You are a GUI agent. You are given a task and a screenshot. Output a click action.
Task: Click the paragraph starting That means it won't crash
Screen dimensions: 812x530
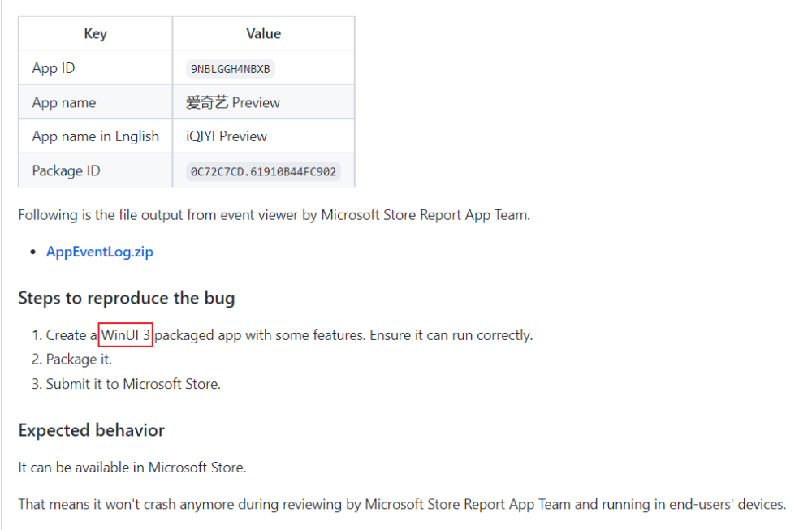tap(402, 504)
